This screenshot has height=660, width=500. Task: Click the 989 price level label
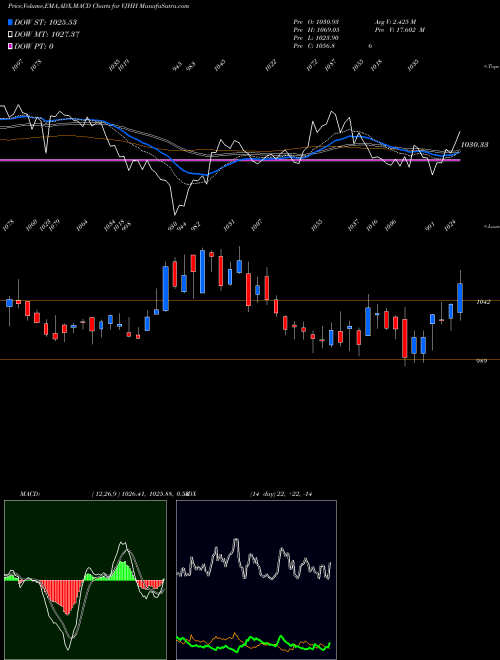(482, 361)
